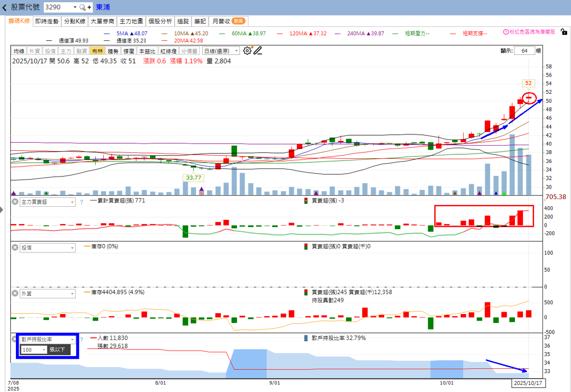Toggle the 主力 overlay button
The height and width of the screenshot is (392, 571).
click(x=66, y=51)
